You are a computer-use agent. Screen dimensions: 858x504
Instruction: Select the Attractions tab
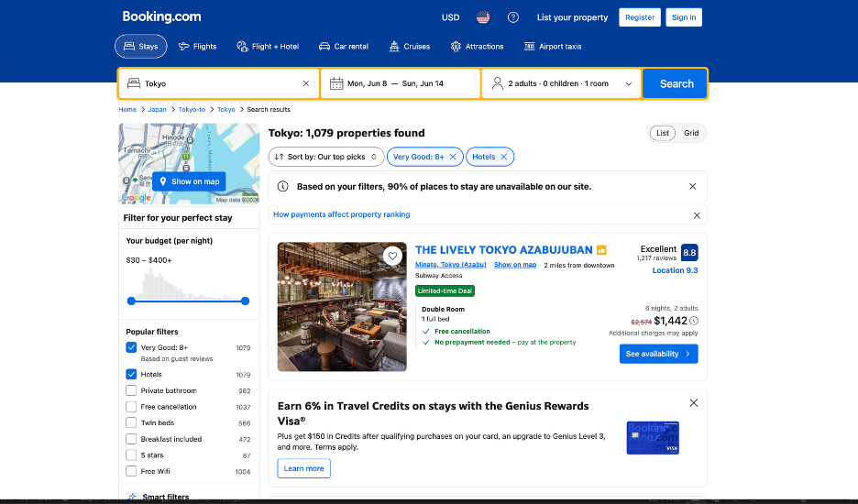pos(477,47)
